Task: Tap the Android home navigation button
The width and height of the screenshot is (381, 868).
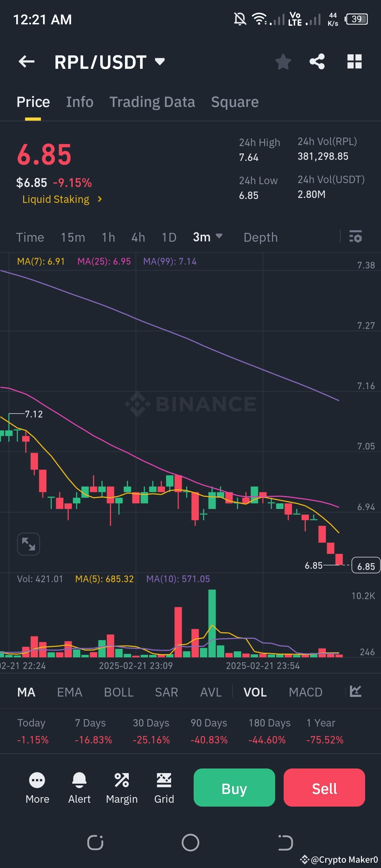Action: click(190, 843)
